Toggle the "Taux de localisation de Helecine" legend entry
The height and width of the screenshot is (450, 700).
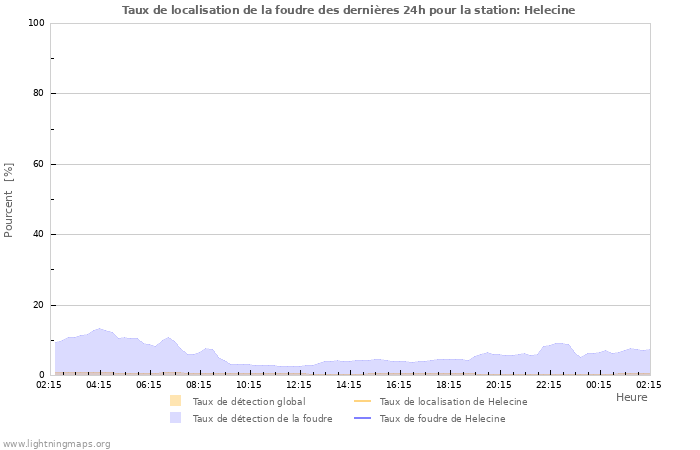coord(453,401)
